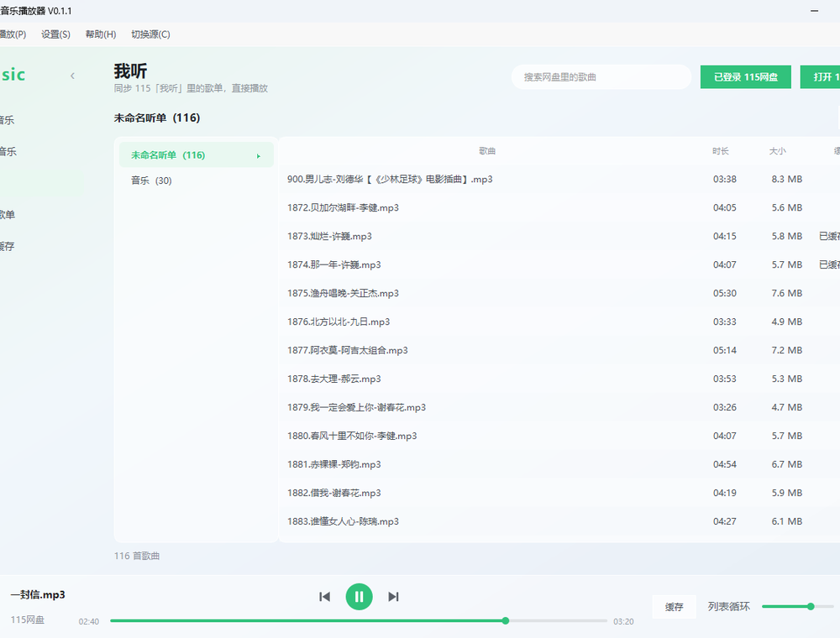Viewport: 840px width, 638px height.
Task: Select song 1876.北方以北-九日.mp3
Action: click(x=559, y=322)
